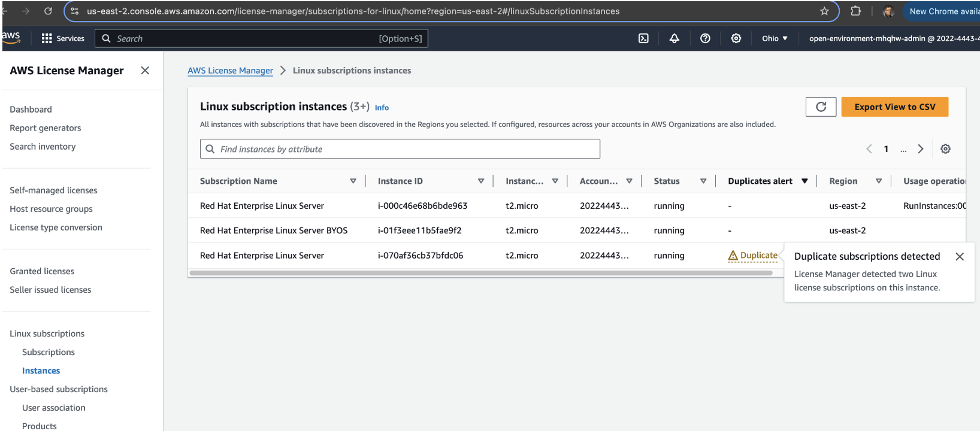Open Host resource groups page
Screen dimensions: 980x431
[x=51, y=209]
